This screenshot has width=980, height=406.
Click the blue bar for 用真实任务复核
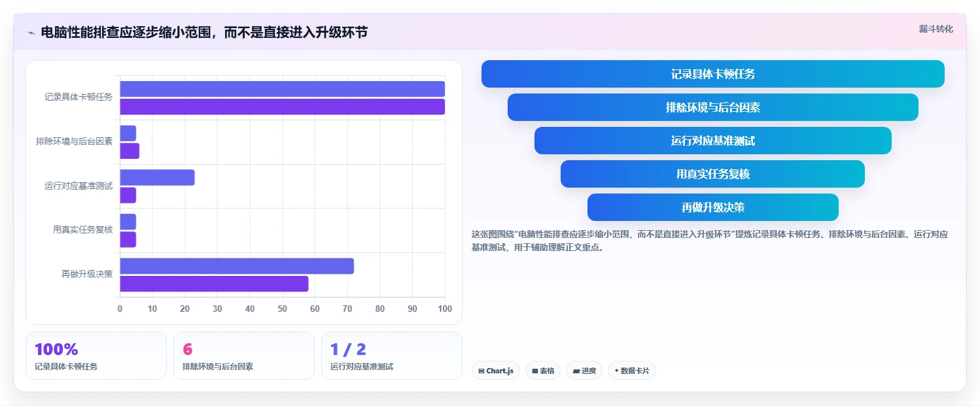click(x=128, y=222)
